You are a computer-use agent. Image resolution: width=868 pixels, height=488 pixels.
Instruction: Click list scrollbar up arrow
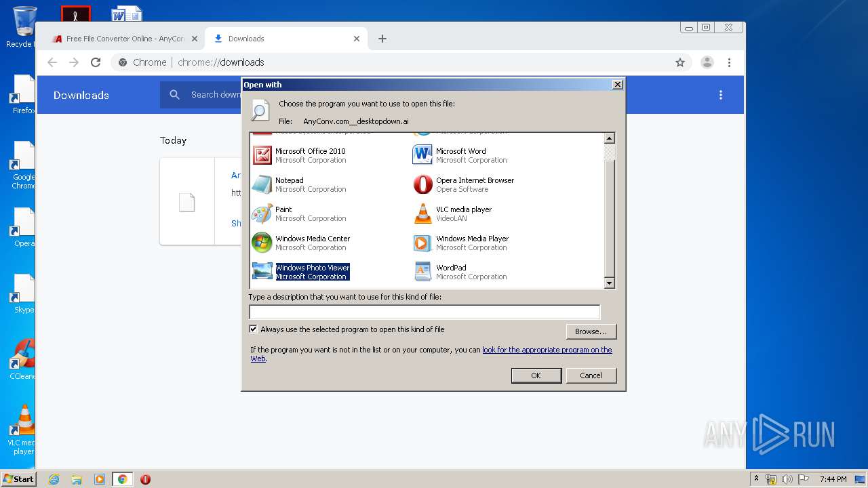(x=609, y=138)
